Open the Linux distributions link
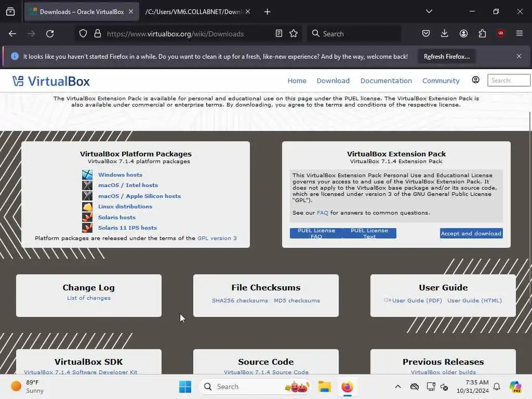The height and width of the screenshot is (399, 532). click(x=125, y=207)
